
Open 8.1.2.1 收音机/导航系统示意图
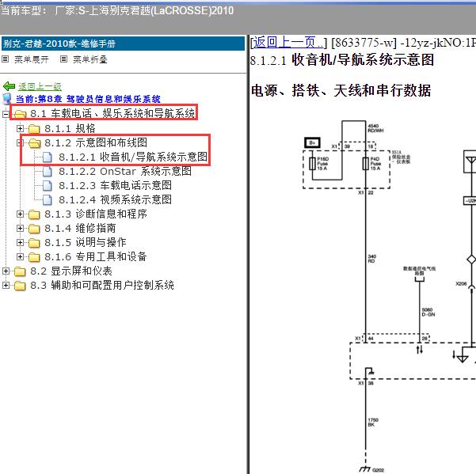coord(133,157)
